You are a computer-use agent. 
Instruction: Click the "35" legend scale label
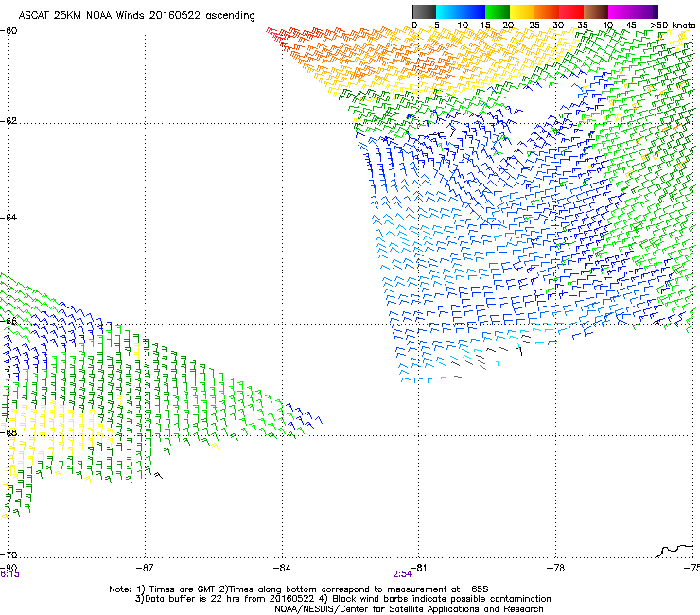tap(583, 26)
